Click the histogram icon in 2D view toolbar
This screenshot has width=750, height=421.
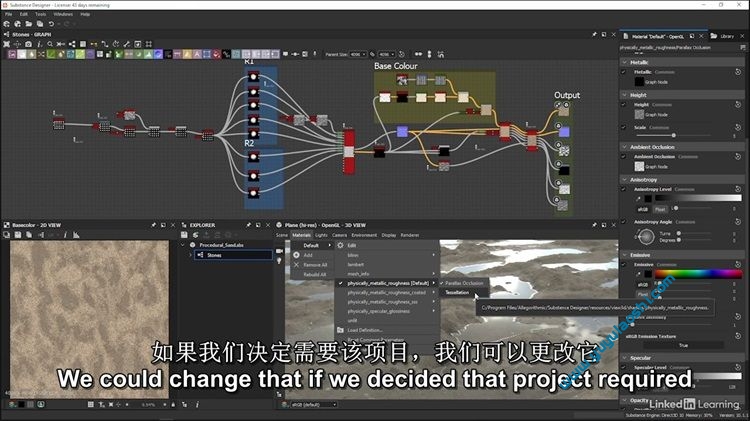pos(76,235)
